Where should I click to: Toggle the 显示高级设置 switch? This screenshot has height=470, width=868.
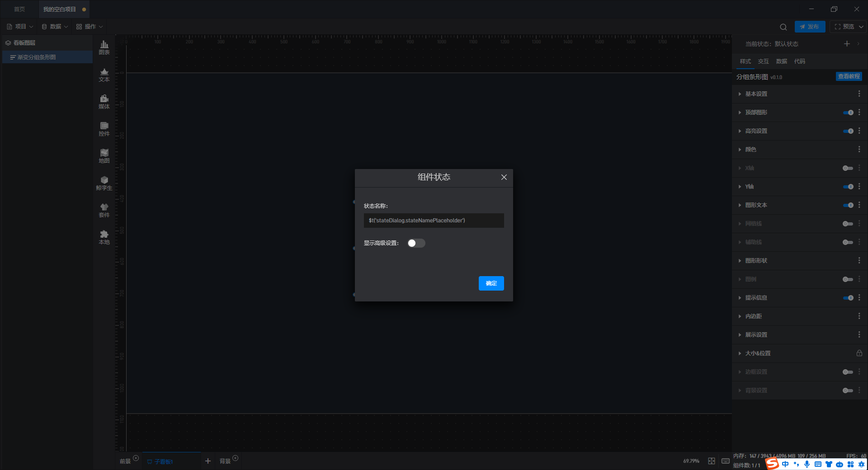click(x=416, y=243)
